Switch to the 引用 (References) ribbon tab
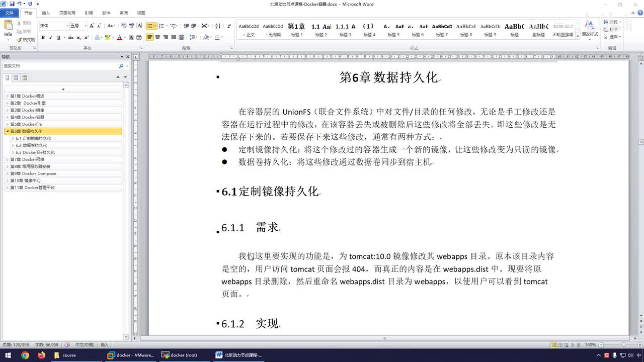This screenshot has height=362, width=644. (x=89, y=13)
